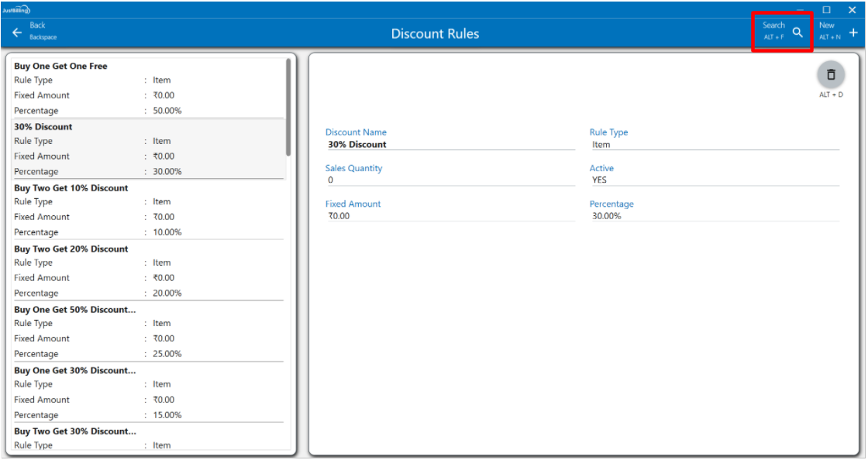Select the 30% Discount rule in list
This screenshot has width=868, height=460.
coord(43,127)
